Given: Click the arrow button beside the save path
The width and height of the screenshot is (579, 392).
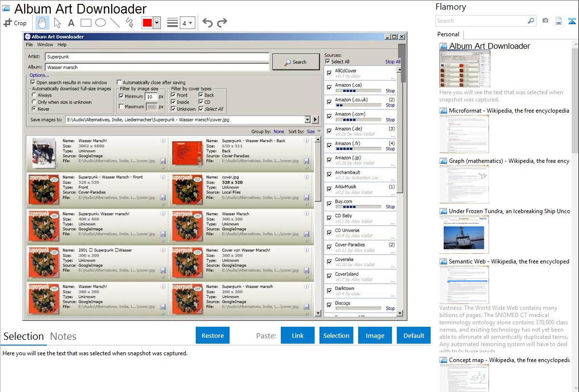Looking at the screenshot, I should [315, 120].
